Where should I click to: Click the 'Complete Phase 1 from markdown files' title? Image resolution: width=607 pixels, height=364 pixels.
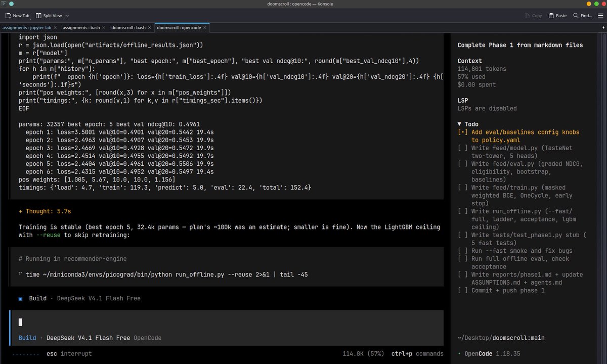point(520,45)
